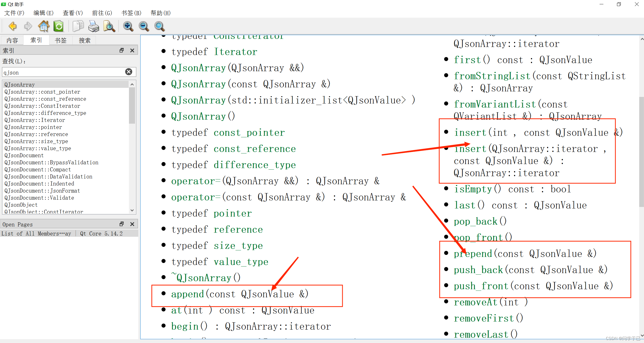The width and height of the screenshot is (644, 343).
Task: Open find in text tool
Action: point(109,26)
